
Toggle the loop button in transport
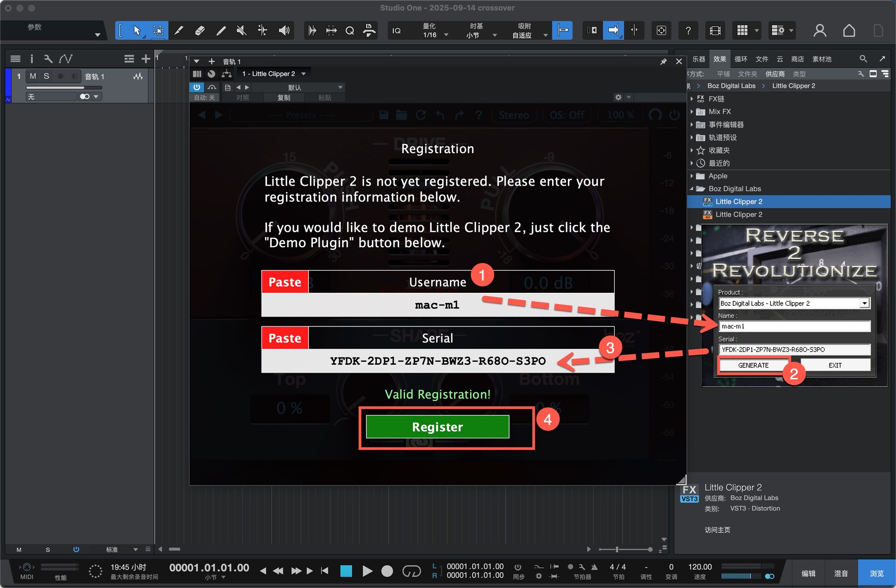coord(411,571)
